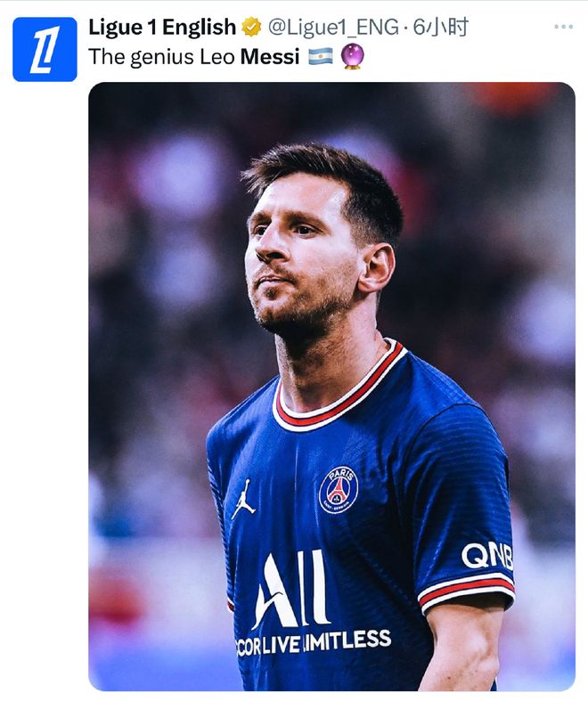
Task: Click the bold Messi text in the tweet
Action: click(x=270, y=58)
